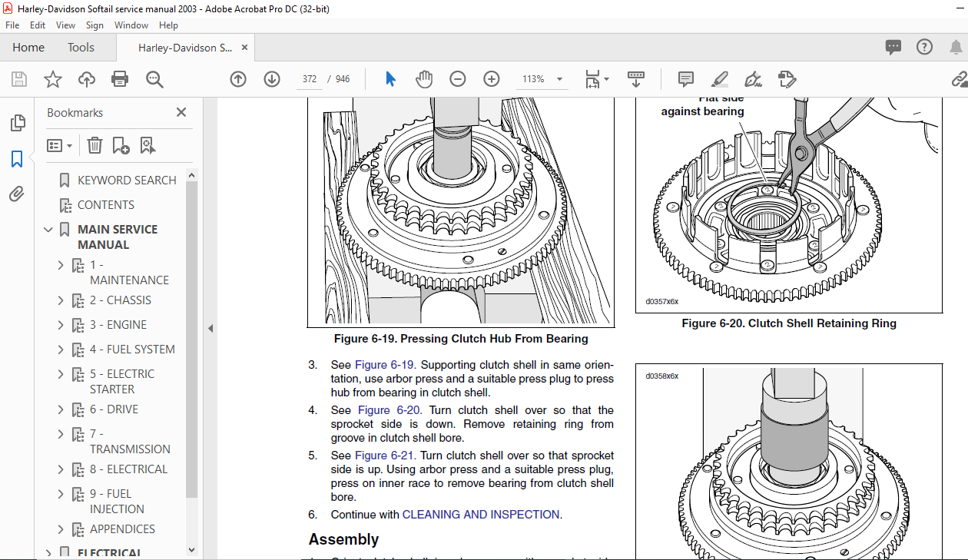Open the Sign menu
Image resolution: width=968 pixels, height=560 pixels.
[94, 25]
